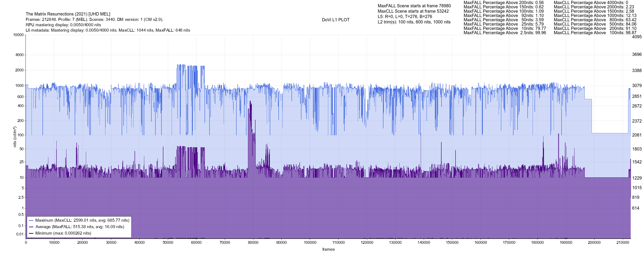This screenshot has height=258, width=644.
Task: Click the purple Average legend line swatch
Action: 31,227
